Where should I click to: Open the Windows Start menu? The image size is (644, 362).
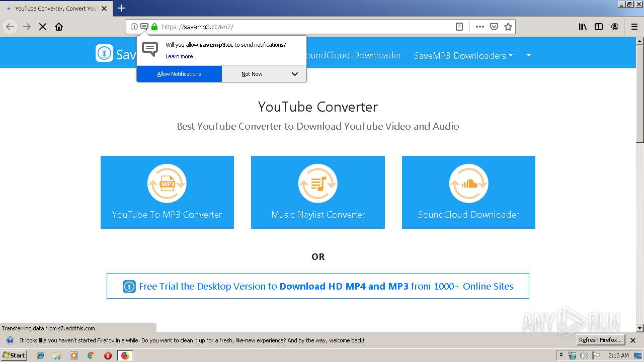pos(14,355)
